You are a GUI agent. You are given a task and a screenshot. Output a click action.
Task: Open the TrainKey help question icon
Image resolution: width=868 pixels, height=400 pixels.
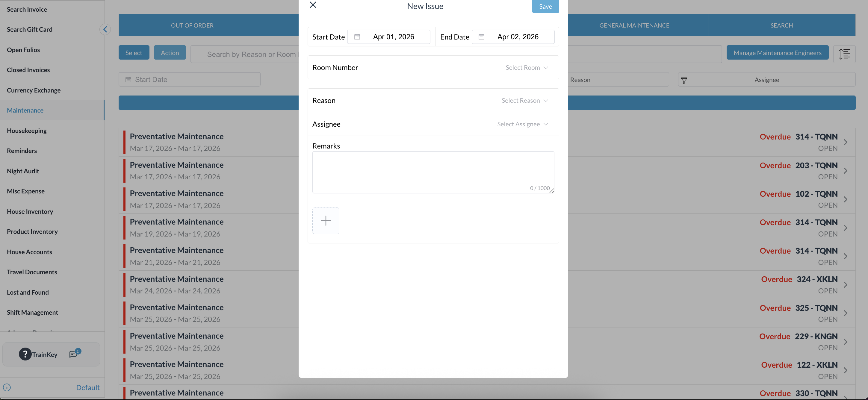tap(25, 354)
